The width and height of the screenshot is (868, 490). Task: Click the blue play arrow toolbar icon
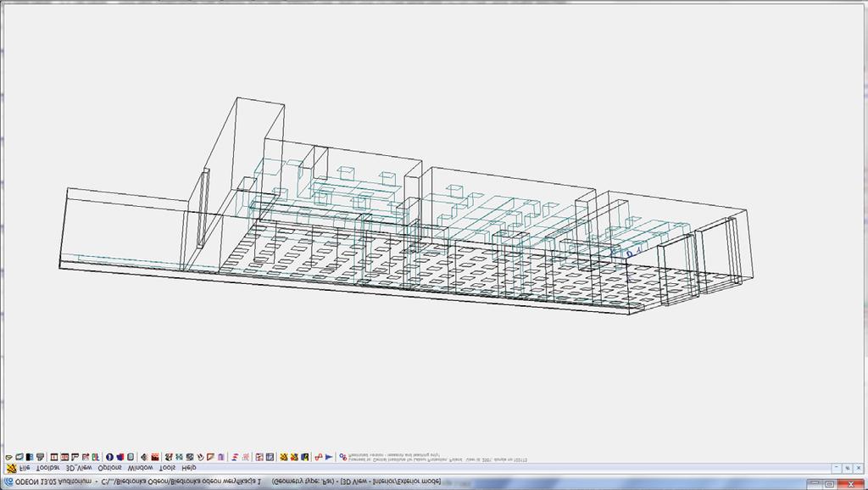329,457
